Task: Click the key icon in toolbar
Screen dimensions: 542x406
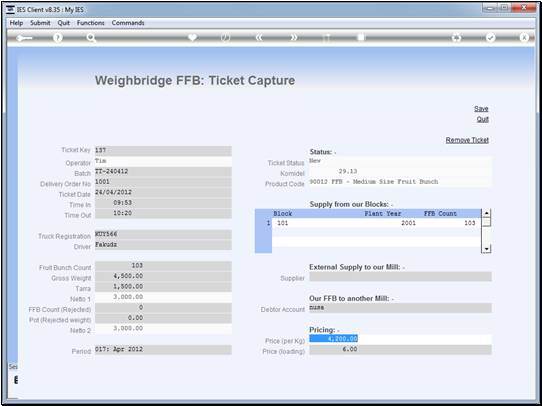Action: click(x=24, y=38)
